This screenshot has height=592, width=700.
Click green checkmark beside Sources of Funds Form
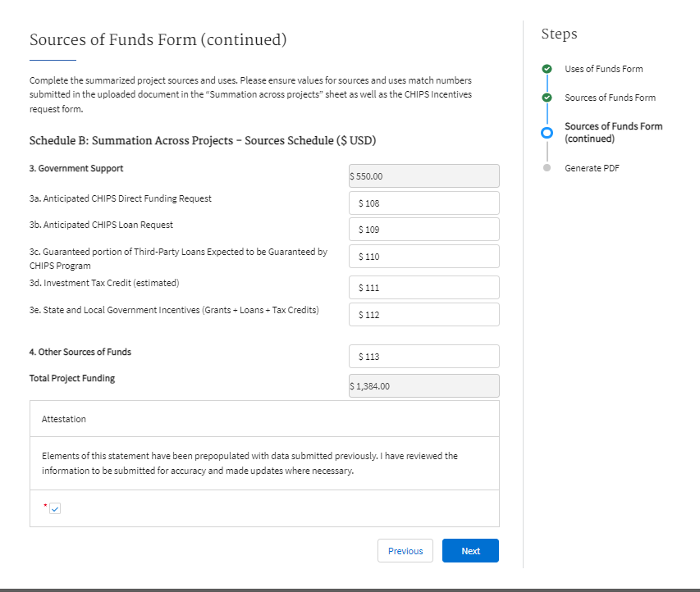click(x=547, y=98)
